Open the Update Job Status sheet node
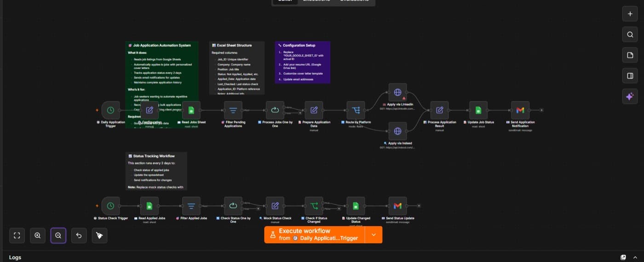The width and height of the screenshot is (644, 262). tap(478, 111)
